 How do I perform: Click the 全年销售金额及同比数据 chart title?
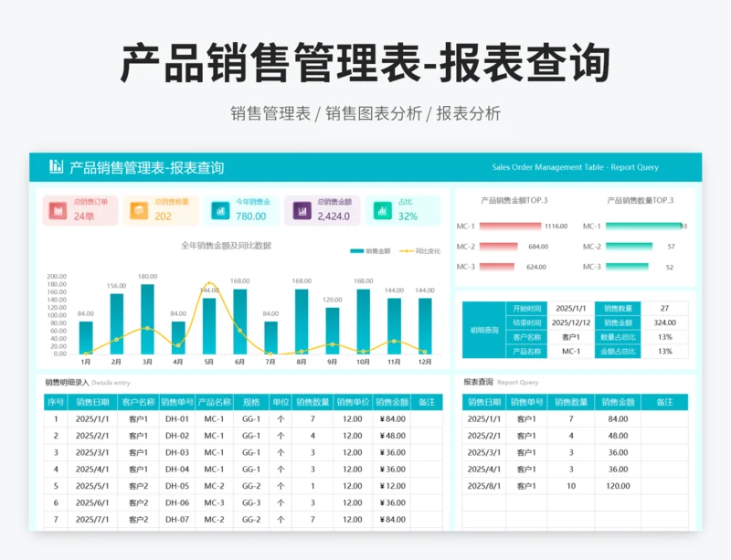pyautogui.click(x=226, y=245)
